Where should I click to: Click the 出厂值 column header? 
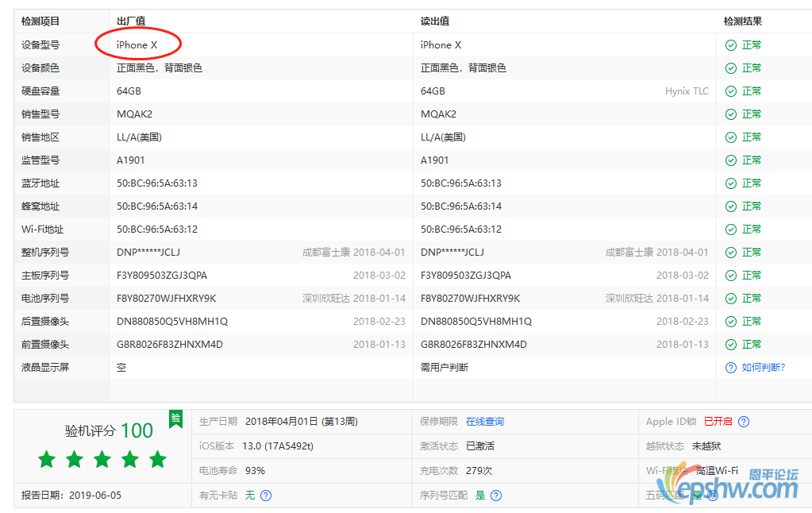click(x=131, y=21)
